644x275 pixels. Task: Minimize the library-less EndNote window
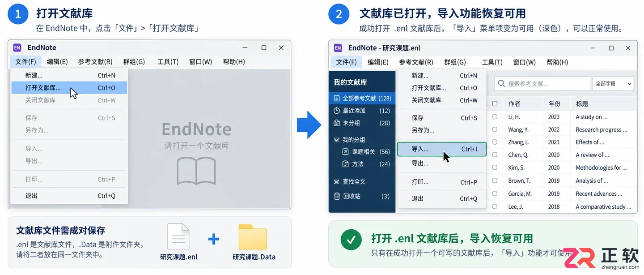246,47
